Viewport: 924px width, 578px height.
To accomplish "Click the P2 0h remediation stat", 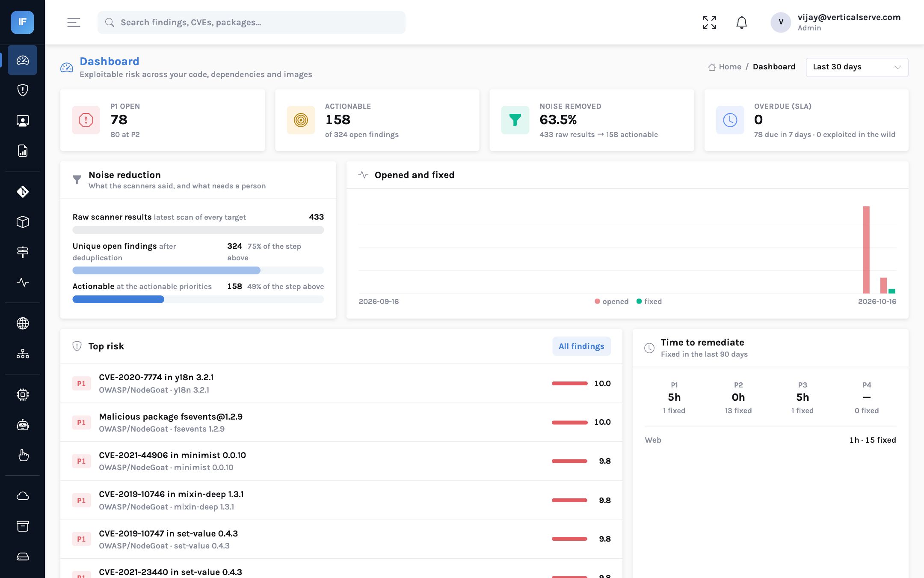I will pyautogui.click(x=738, y=398).
